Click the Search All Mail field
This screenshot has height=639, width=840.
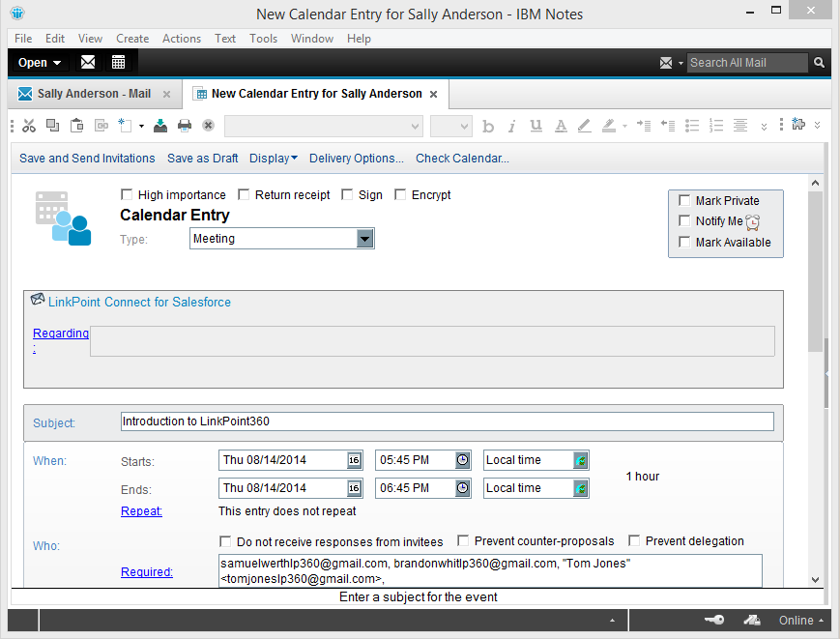(747, 63)
